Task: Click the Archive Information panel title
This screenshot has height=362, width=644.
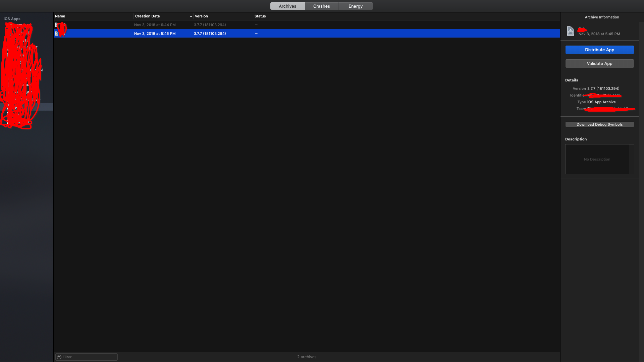Action: tap(602, 17)
